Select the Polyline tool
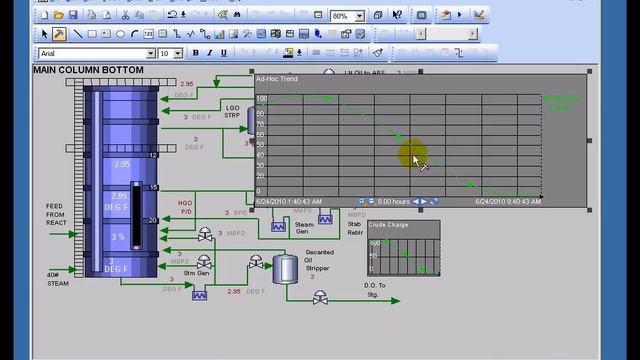 [191, 34]
